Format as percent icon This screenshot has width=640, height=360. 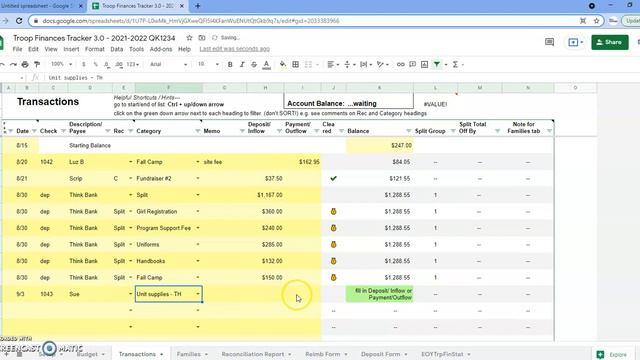pyautogui.click(x=96, y=64)
